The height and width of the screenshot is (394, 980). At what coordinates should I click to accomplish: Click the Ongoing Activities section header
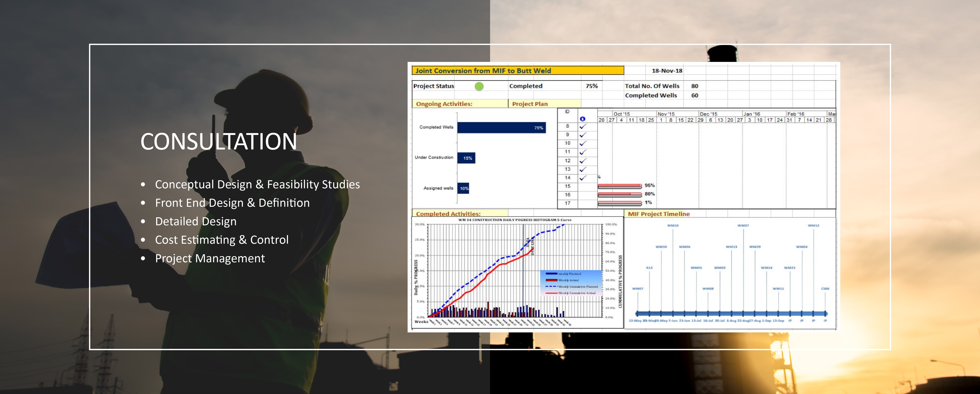pos(444,104)
